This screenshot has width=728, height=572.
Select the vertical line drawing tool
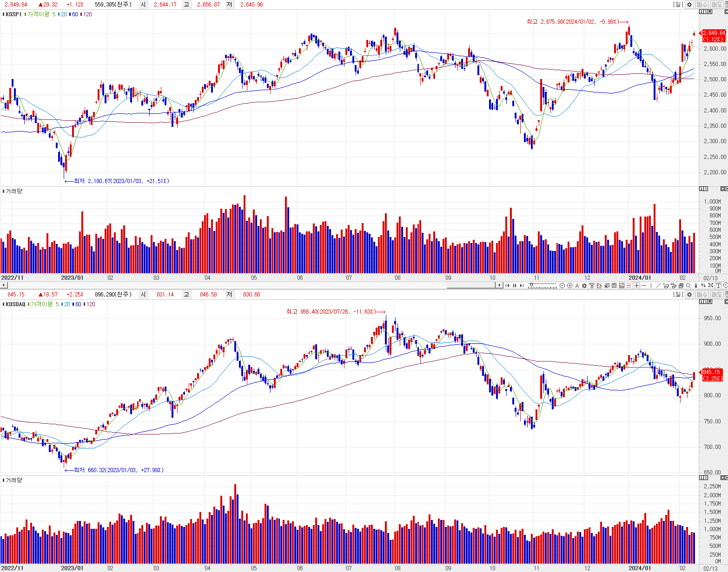(651, 285)
